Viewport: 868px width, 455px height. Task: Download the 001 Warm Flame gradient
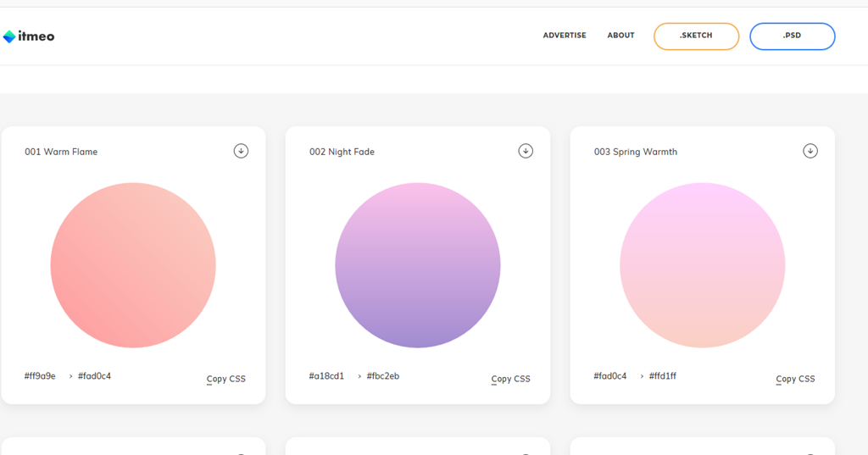coord(241,151)
